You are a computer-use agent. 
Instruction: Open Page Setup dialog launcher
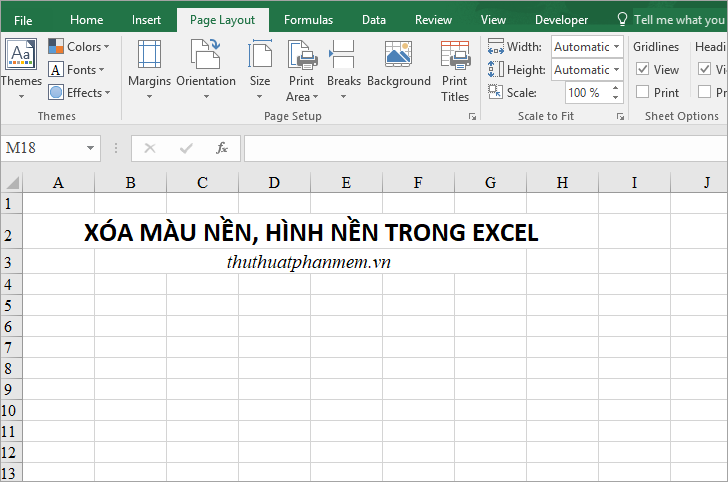pyautogui.click(x=472, y=117)
